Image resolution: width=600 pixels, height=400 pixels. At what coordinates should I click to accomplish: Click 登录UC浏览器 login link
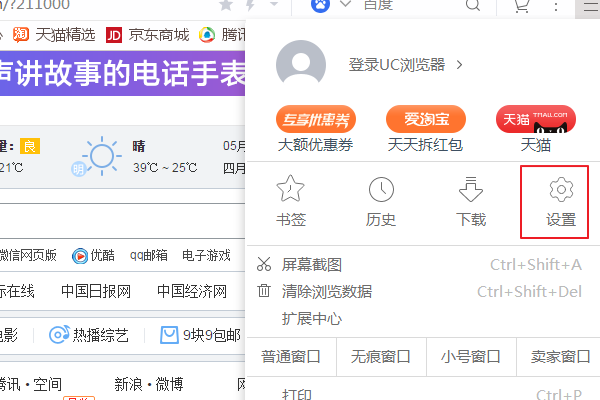[397, 65]
